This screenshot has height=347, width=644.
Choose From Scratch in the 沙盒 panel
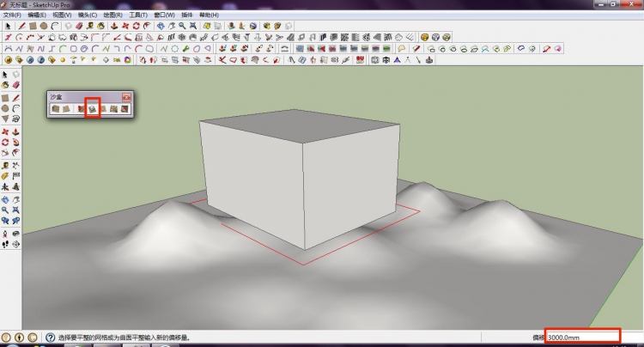tap(66, 109)
